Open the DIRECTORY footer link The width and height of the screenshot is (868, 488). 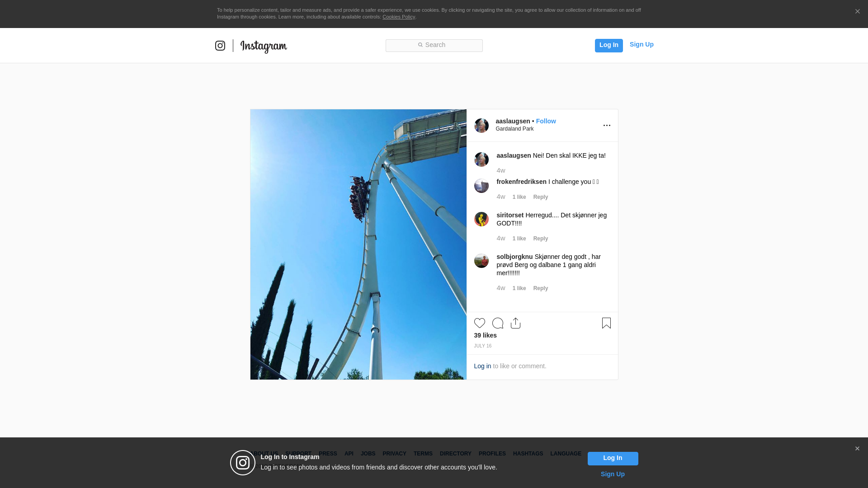coord(456,454)
